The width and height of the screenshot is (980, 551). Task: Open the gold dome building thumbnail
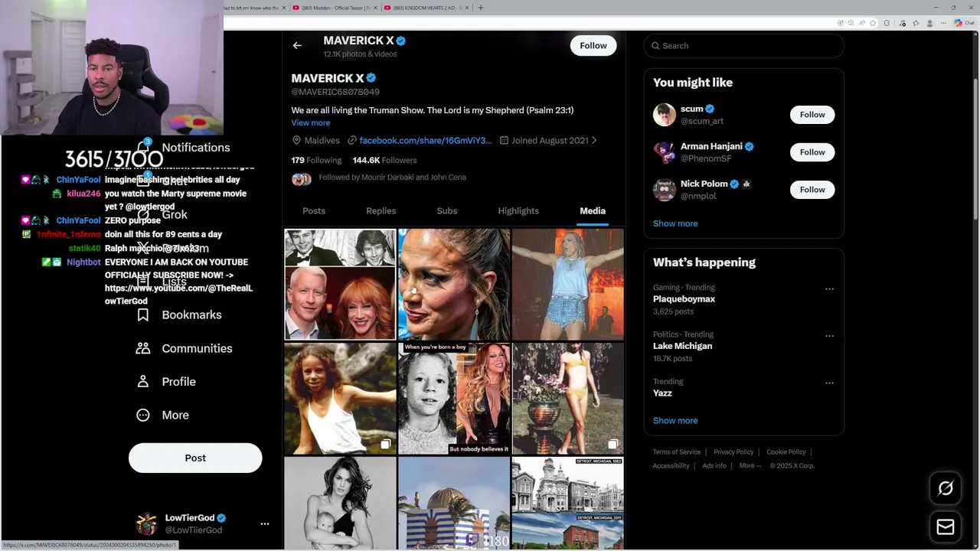point(454,503)
